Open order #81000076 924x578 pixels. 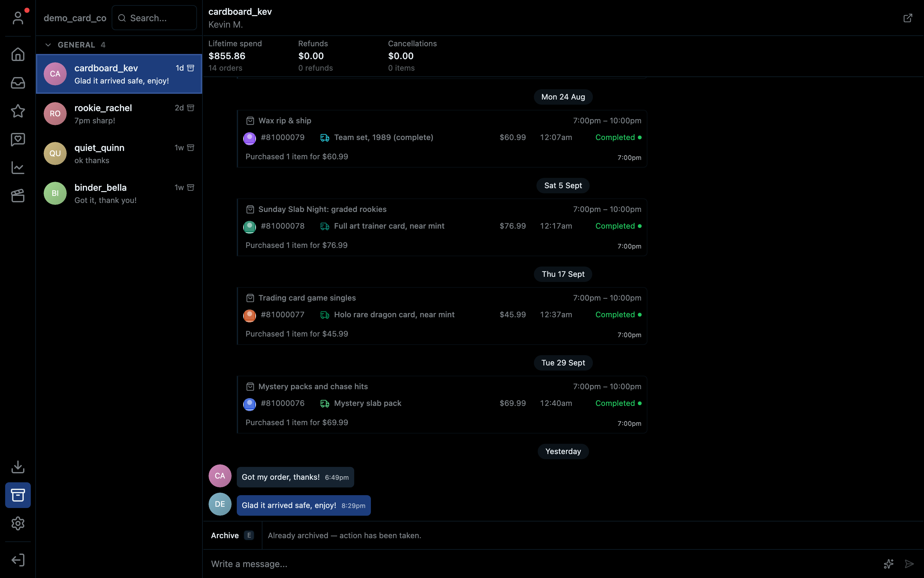283,404
